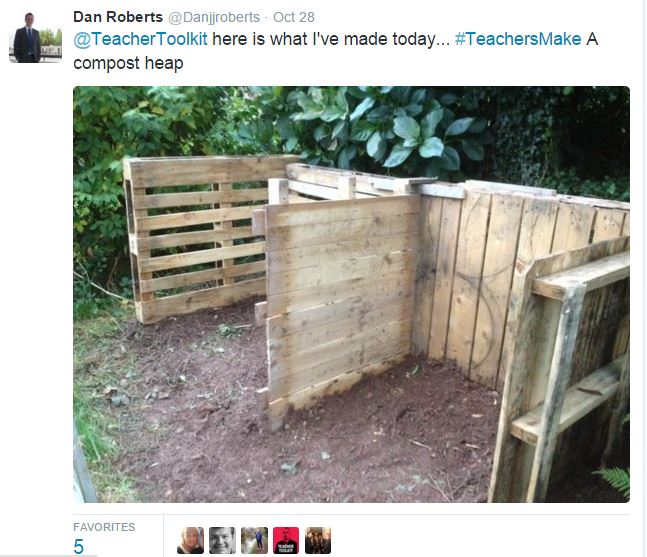This screenshot has height=557, width=647.
Task: Open the black-and-white smiling man avatar
Action: [222, 540]
